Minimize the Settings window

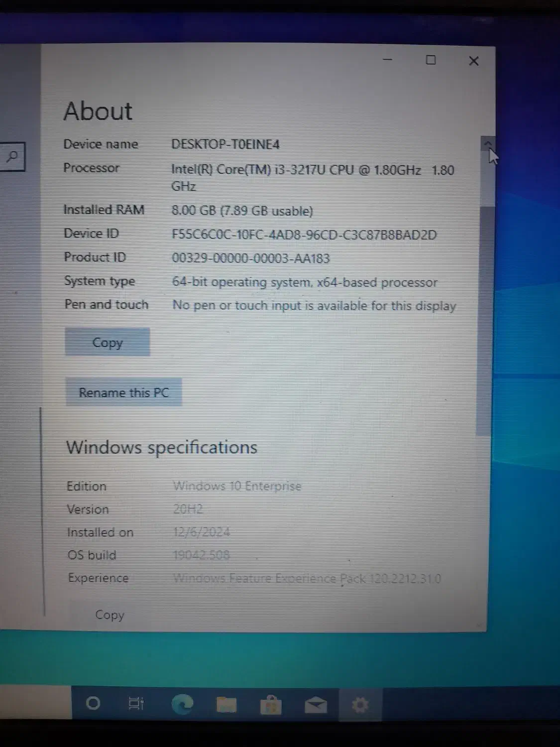(x=388, y=60)
